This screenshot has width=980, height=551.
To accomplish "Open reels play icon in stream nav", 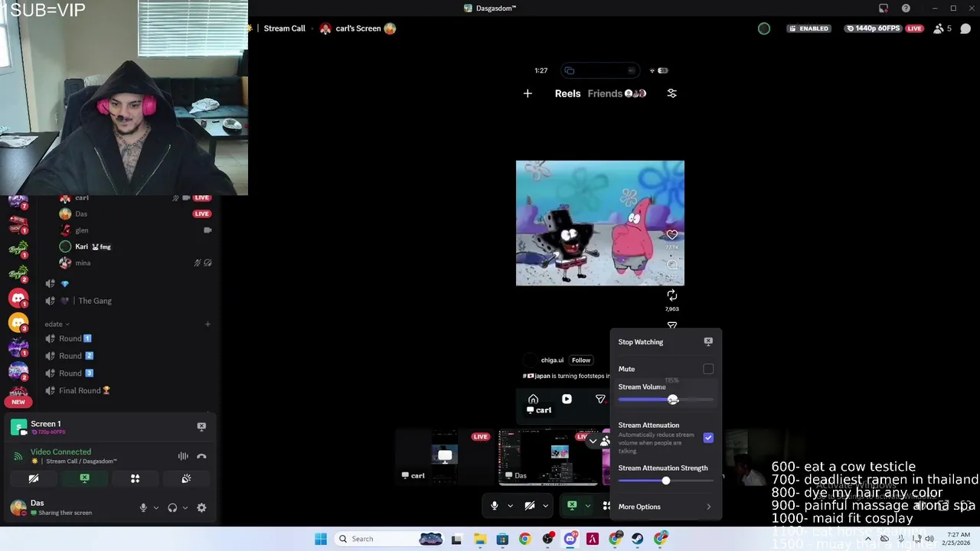I will point(567,399).
